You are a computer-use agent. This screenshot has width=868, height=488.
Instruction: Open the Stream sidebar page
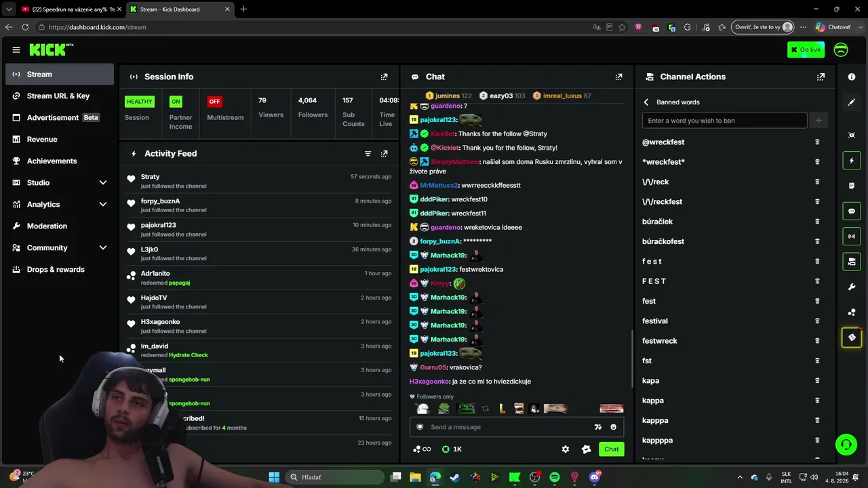[60, 75]
